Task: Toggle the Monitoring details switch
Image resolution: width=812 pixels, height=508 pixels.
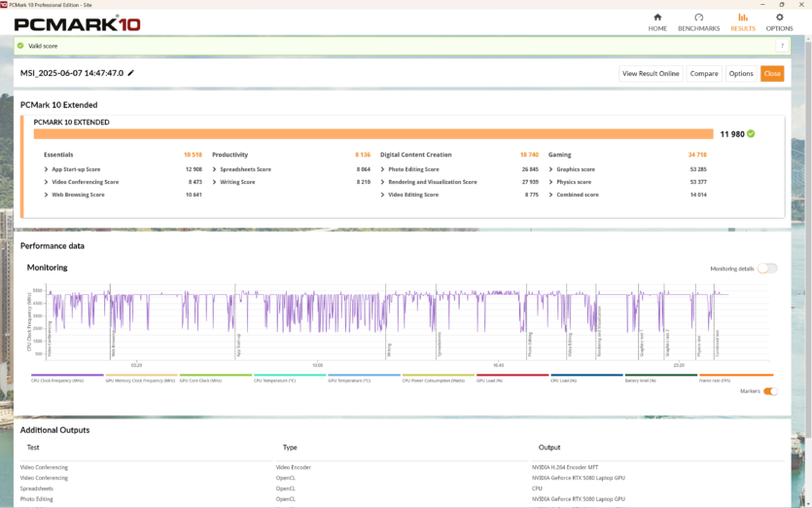Action: point(767,269)
